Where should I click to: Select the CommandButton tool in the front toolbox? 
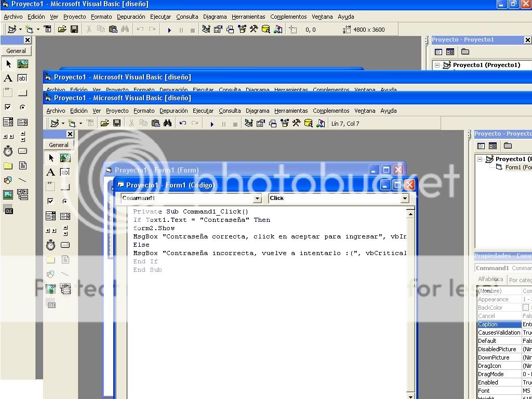[x=65, y=187]
